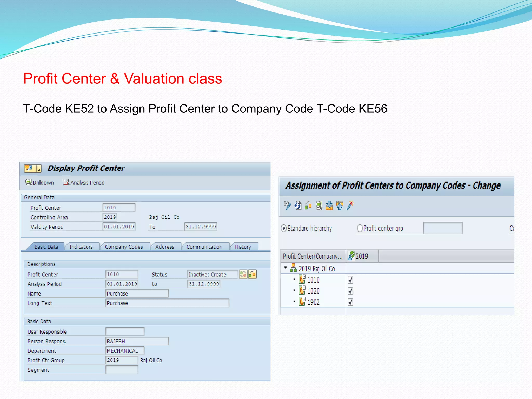Click the Refresh document icon

click(x=298, y=205)
